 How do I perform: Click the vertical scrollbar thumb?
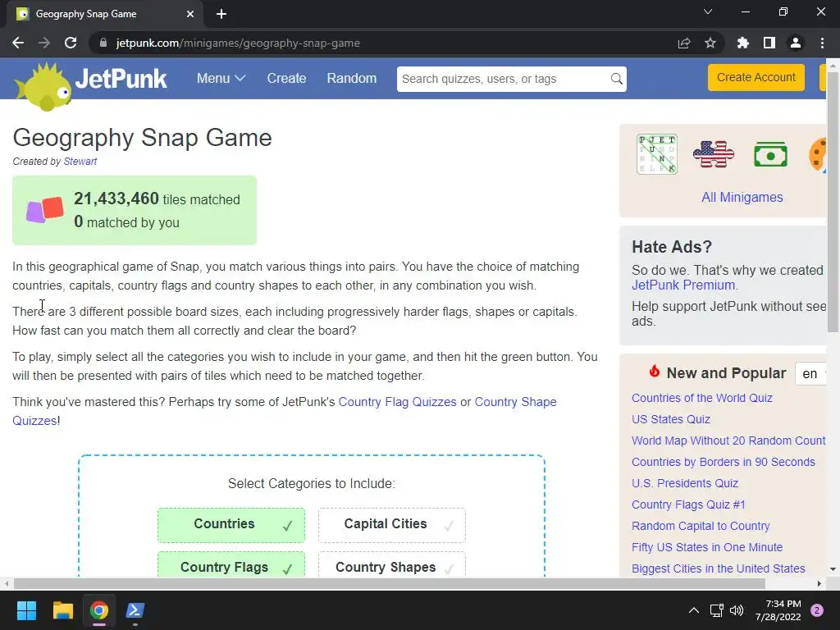click(x=833, y=202)
